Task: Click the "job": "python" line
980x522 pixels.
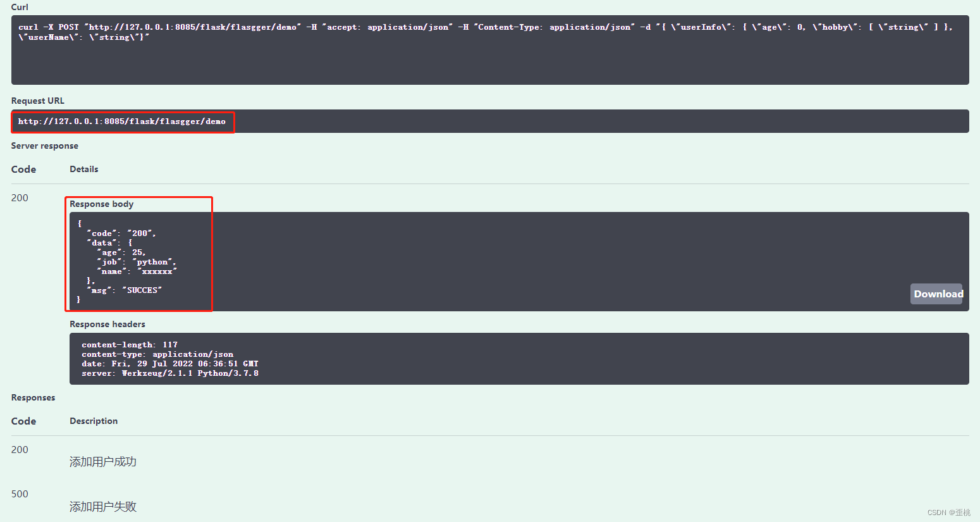Action: 137,262
